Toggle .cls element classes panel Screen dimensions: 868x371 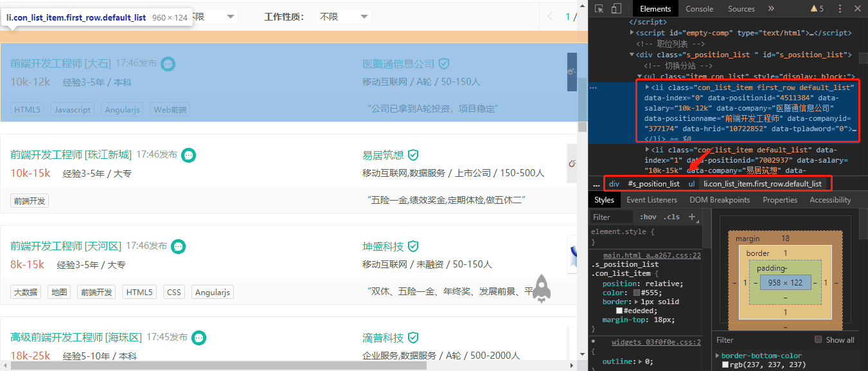coord(672,217)
